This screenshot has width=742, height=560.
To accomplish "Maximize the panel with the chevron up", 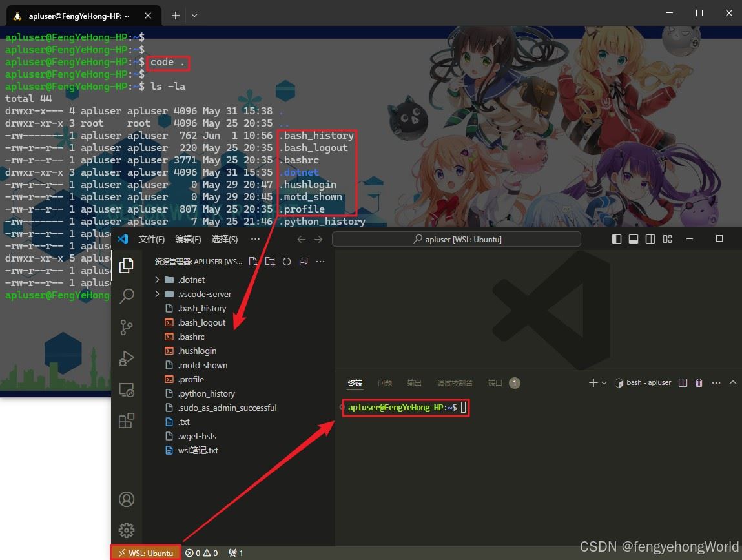I will (x=733, y=382).
